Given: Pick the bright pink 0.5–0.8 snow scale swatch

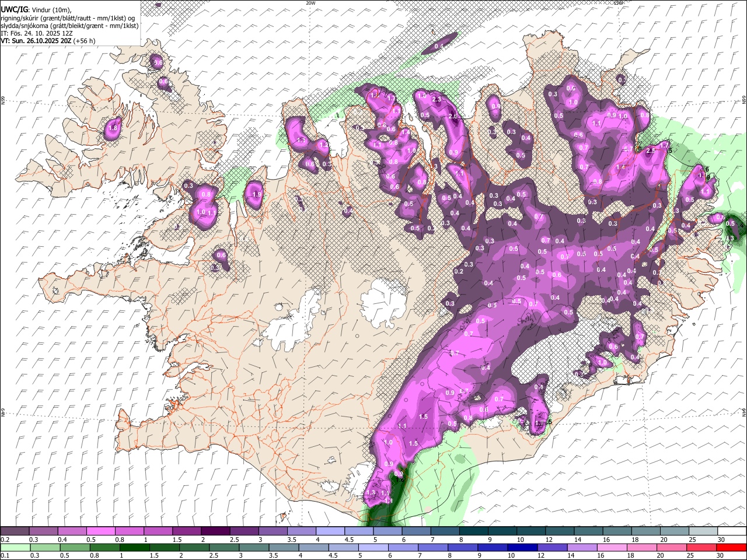Looking at the screenshot, I should point(100,531).
